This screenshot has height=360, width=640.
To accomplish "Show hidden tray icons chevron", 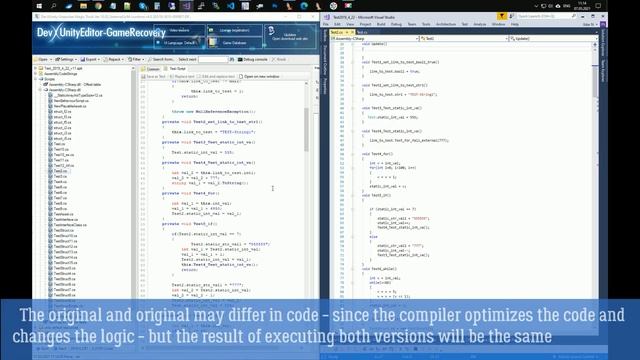I will (536, 6).
